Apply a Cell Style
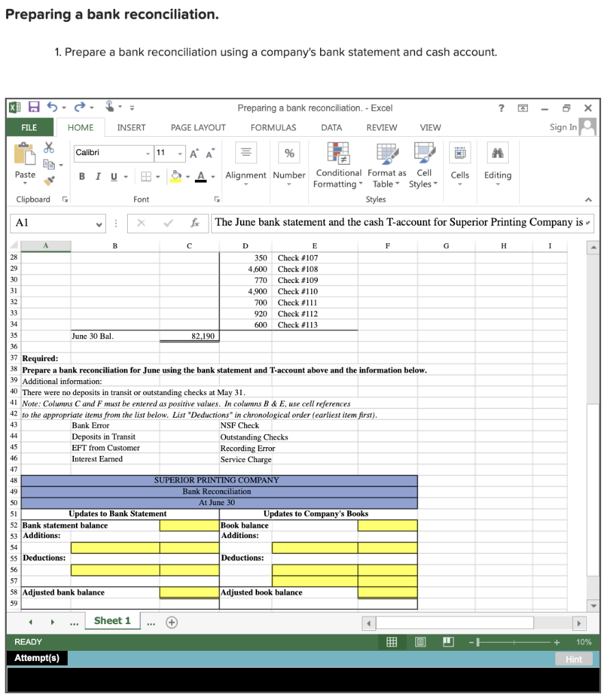The image size is (610, 700). 423,164
